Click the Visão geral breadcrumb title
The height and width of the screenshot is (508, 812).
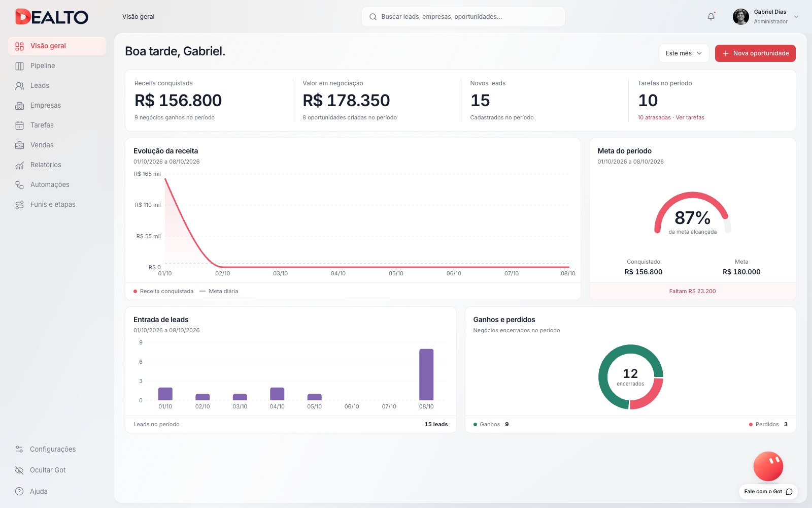pyautogui.click(x=139, y=17)
